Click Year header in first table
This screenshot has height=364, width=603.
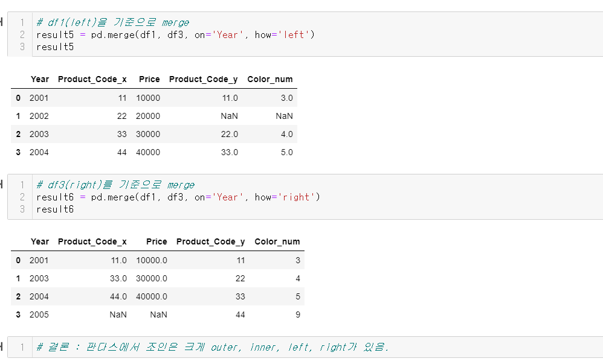[x=40, y=79]
